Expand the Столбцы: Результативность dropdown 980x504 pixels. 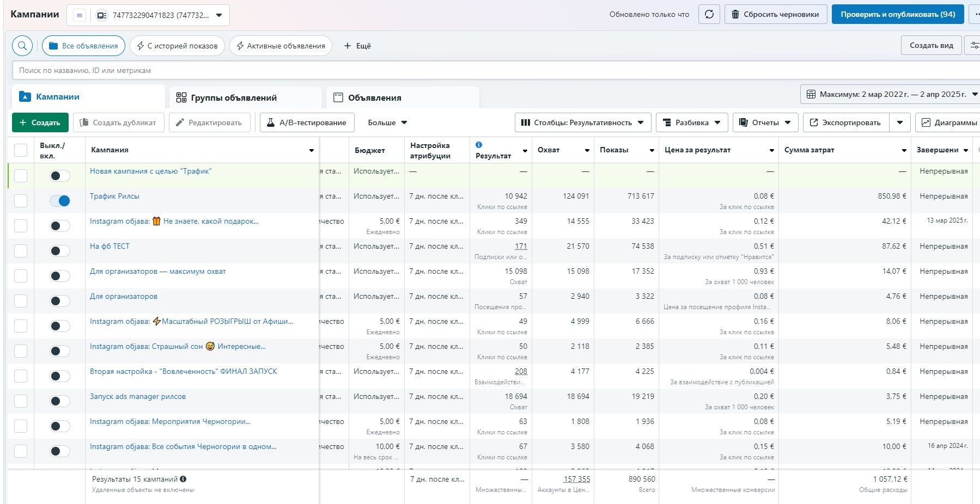coord(582,122)
